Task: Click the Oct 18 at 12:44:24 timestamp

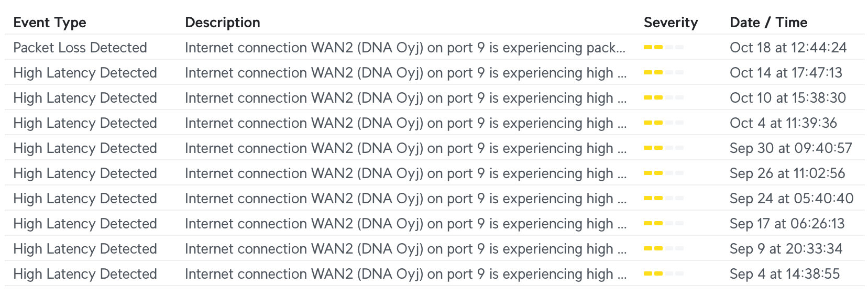Action: pyautogui.click(x=788, y=48)
